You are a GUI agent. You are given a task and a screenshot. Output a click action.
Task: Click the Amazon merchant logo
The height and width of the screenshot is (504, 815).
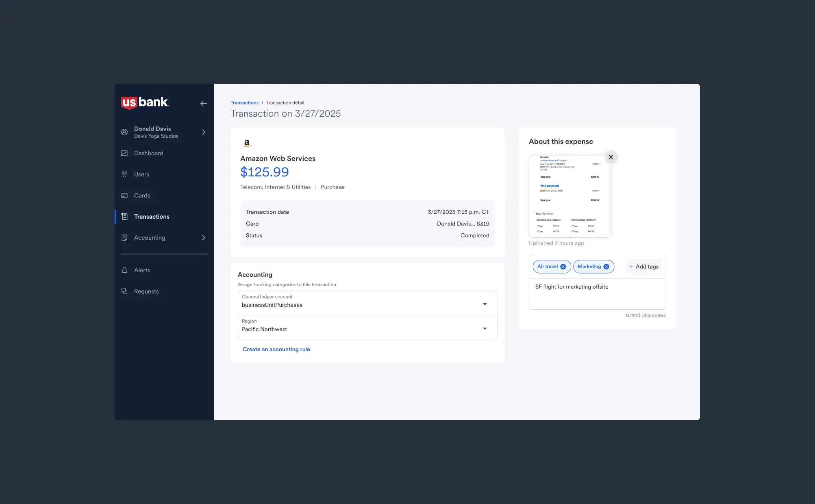[247, 143]
